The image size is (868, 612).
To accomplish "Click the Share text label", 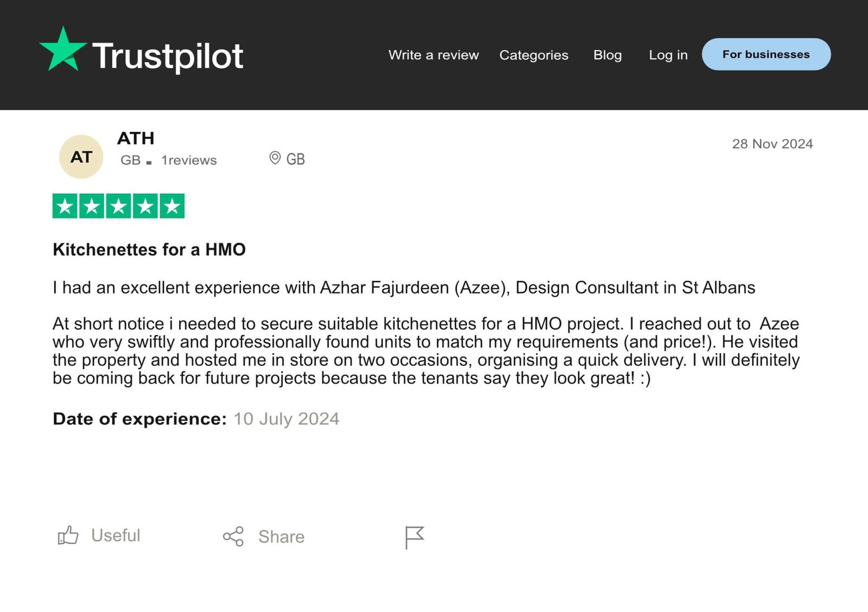I will tap(281, 537).
